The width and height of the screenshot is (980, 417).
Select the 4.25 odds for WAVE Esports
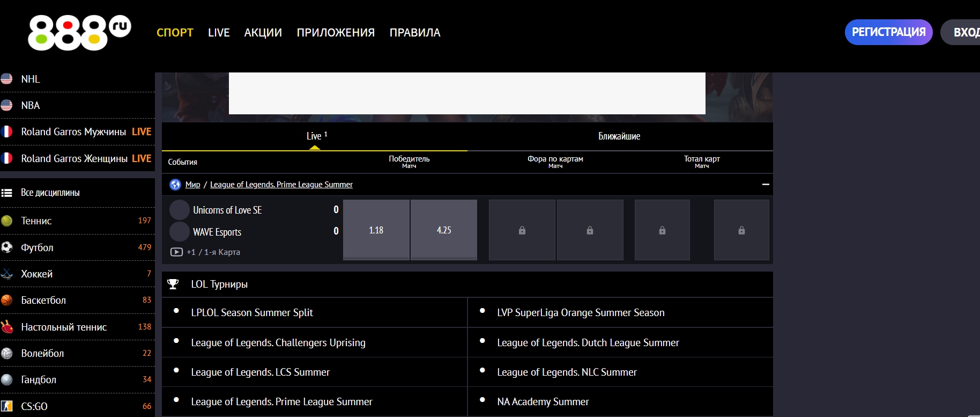click(x=444, y=230)
